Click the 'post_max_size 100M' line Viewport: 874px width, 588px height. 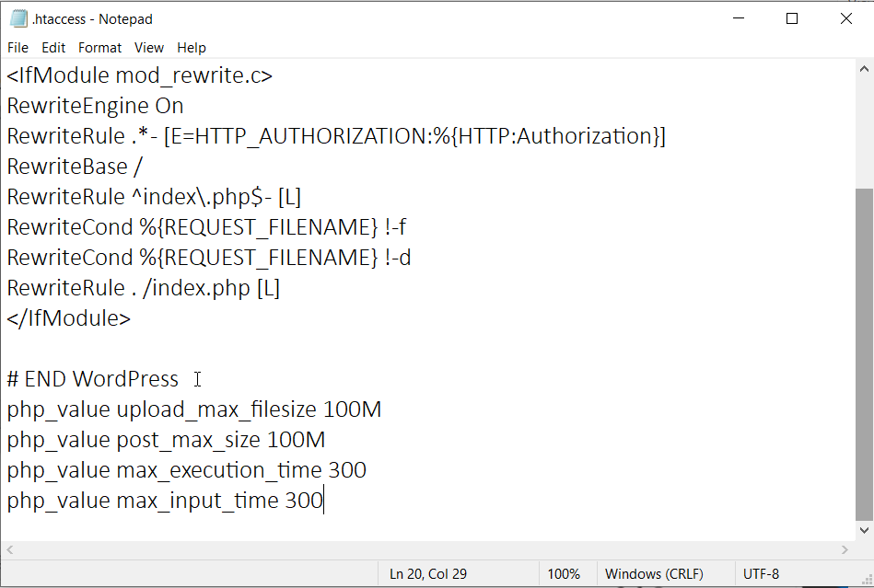point(166,440)
